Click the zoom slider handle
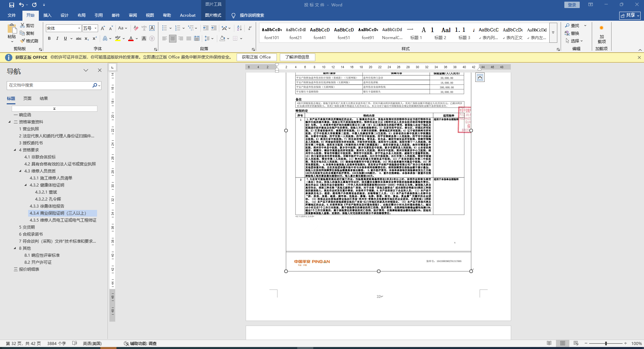The image size is (644, 349). 606,343
